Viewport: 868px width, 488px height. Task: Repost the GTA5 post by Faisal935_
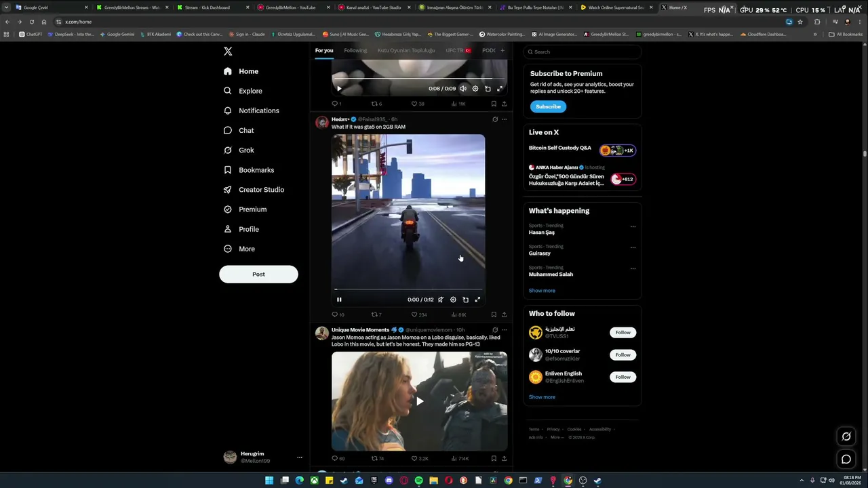[x=376, y=314]
